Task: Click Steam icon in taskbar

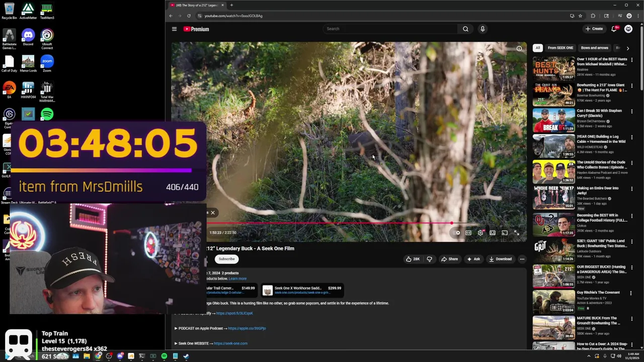Action: point(186,356)
